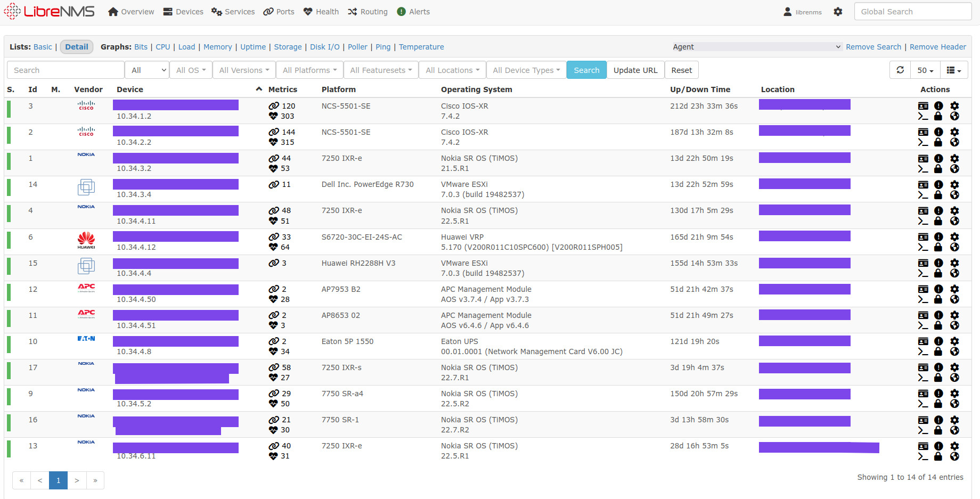
Task: Open the All Locations dropdown filter
Action: (452, 70)
